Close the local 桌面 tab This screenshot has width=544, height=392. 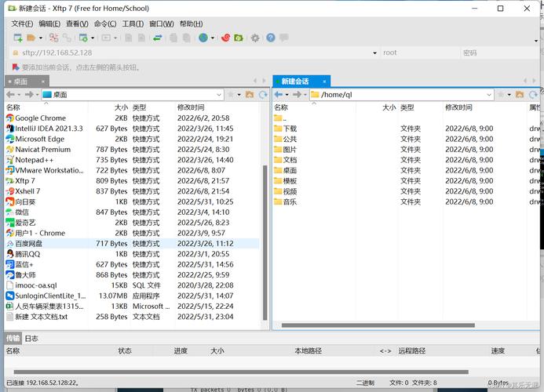43,82
